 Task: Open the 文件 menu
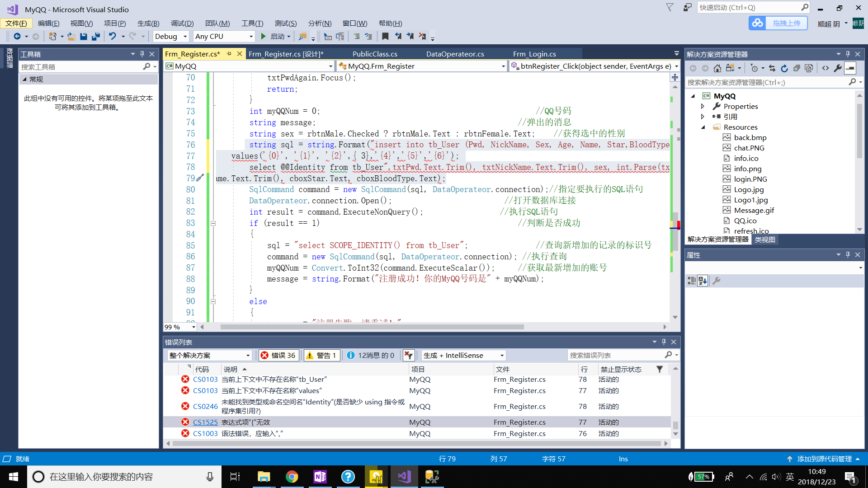point(16,23)
